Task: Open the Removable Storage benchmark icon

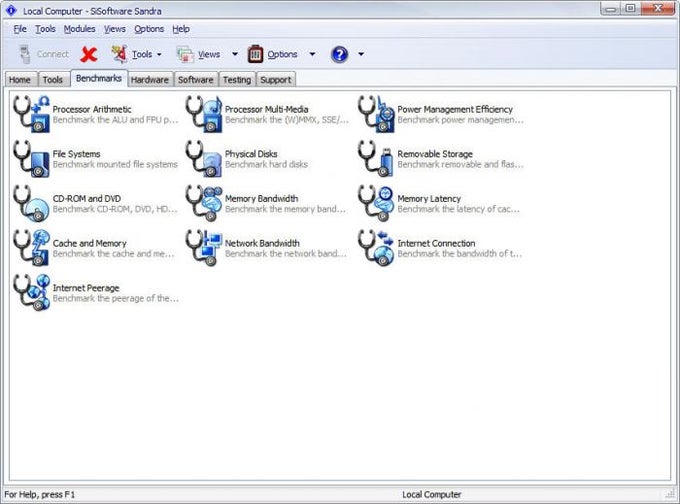Action: coord(376,159)
